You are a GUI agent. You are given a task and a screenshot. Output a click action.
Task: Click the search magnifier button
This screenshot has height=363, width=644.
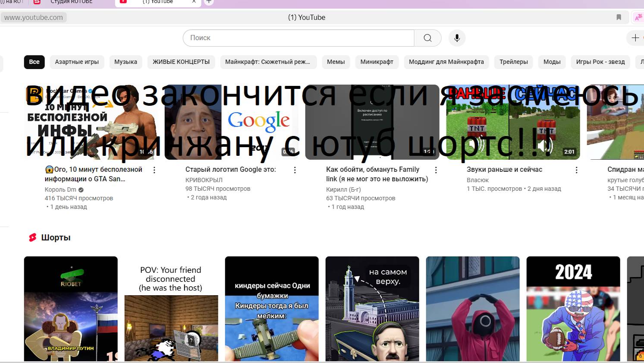click(427, 38)
